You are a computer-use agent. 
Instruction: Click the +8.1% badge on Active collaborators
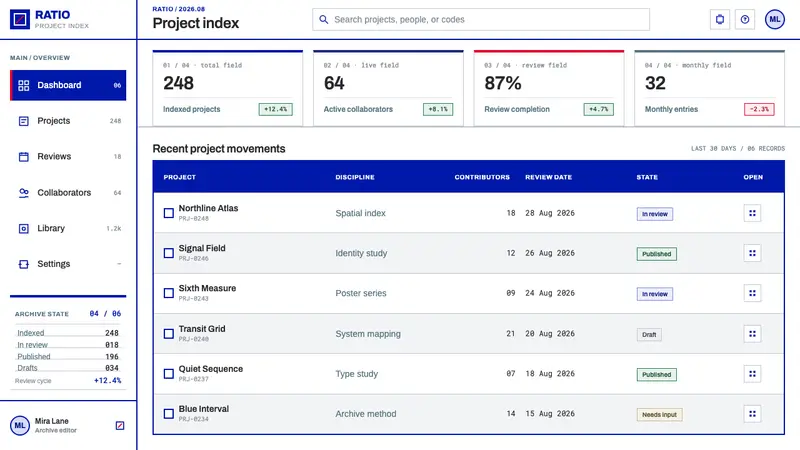click(x=438, y=109)
